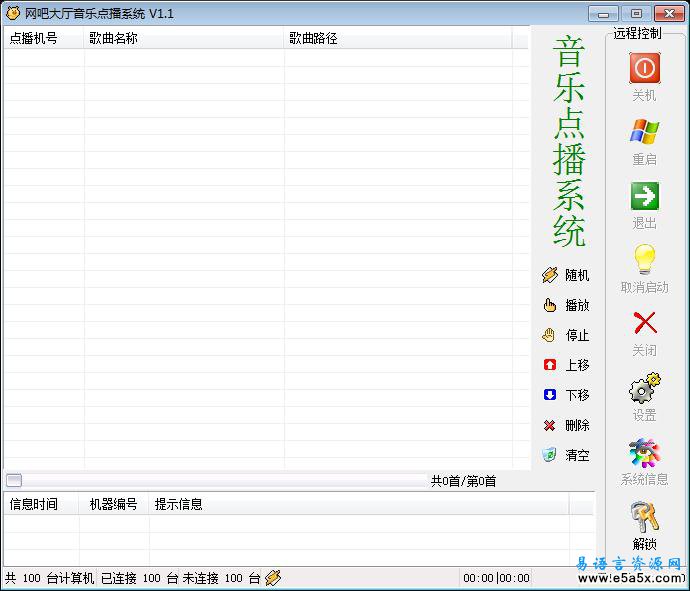Screen dimensions: 690x591
Task: Click the green arrow 退出 icon
Action: 644,196
